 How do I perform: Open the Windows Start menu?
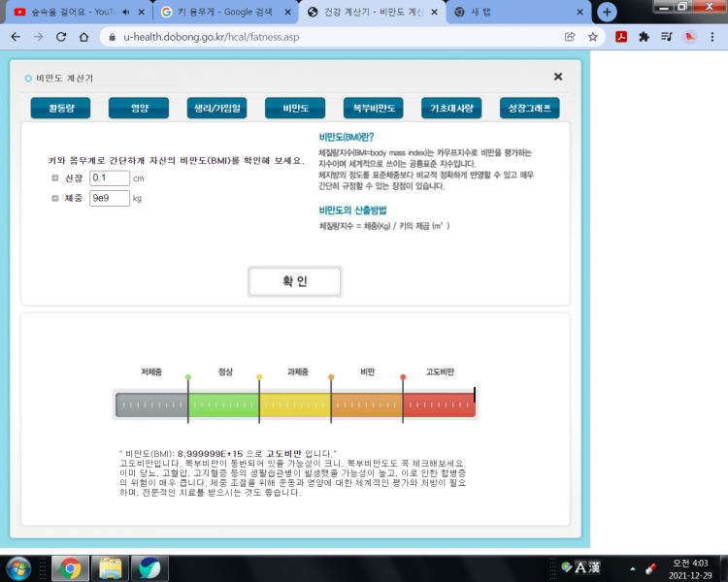[x=18, y=568]
